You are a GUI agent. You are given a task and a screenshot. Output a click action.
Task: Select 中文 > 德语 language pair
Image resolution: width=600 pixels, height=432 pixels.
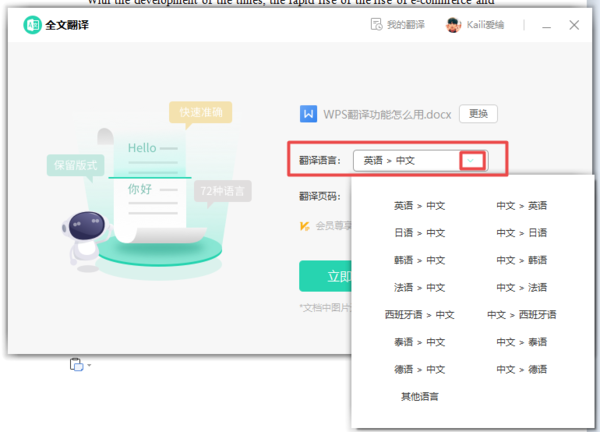(x=522, y=369)
